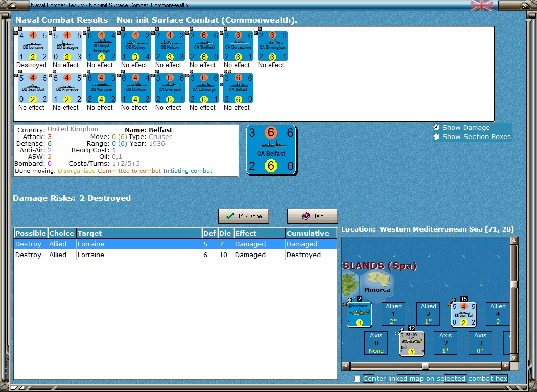The height and width of the screenshot is (392, 537).
Task: Select Show Section Boxes radio option
Action: [x=437, y=137]
